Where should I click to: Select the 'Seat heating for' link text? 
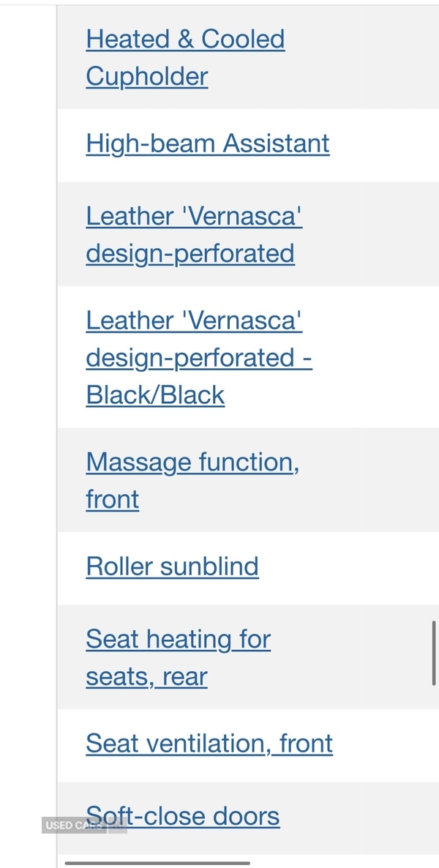(x=178, y=639)
